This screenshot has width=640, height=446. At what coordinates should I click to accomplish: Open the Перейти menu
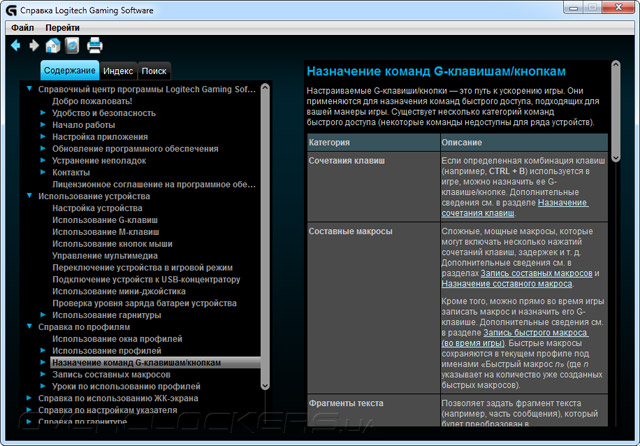click(62, 28)
